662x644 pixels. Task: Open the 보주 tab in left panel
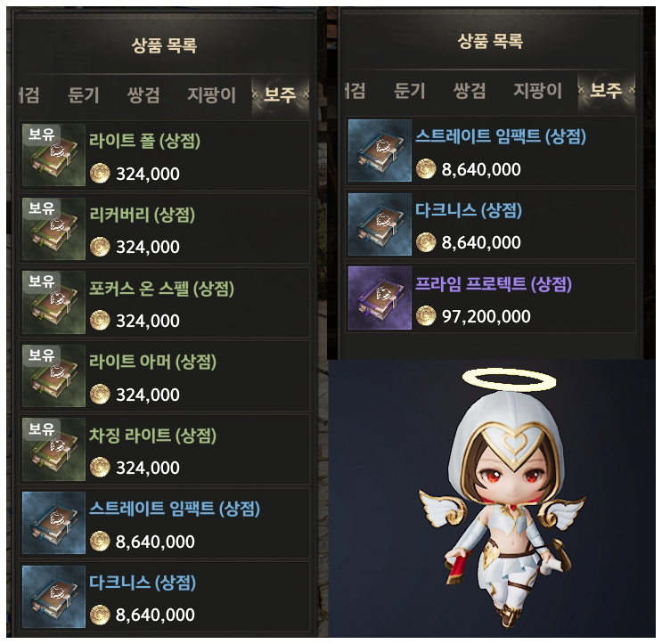[280, 95]
